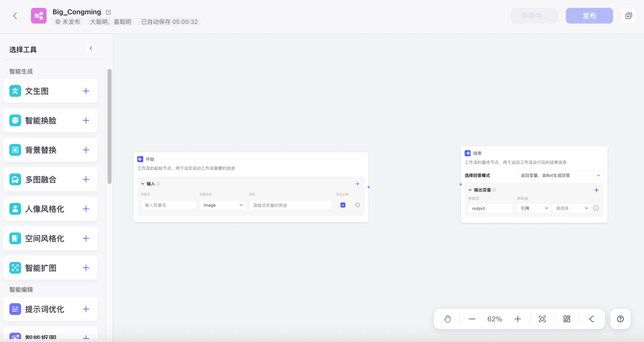Viewport: 644px width, 342px height.
Task: Click the 输出变量 info hint icon
Action: (x=494, y=190)
